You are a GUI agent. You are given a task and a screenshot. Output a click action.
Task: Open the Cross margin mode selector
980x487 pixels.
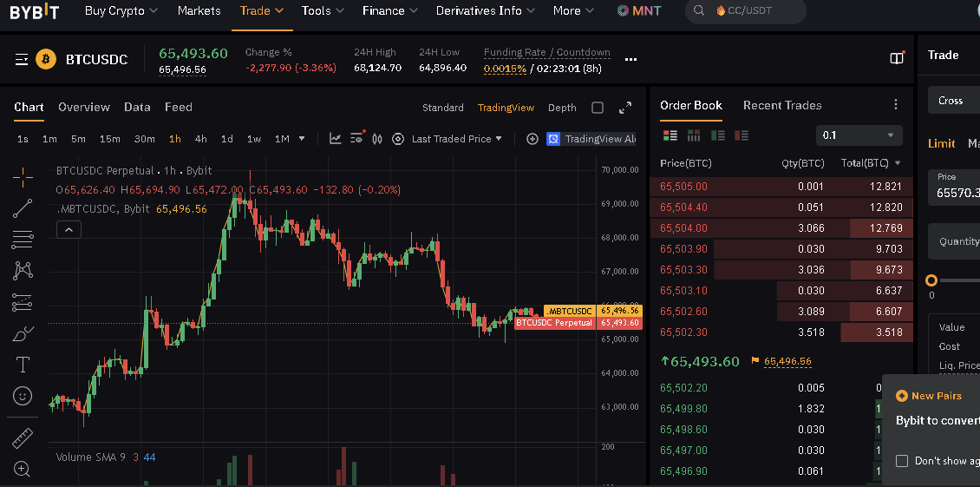954,100
